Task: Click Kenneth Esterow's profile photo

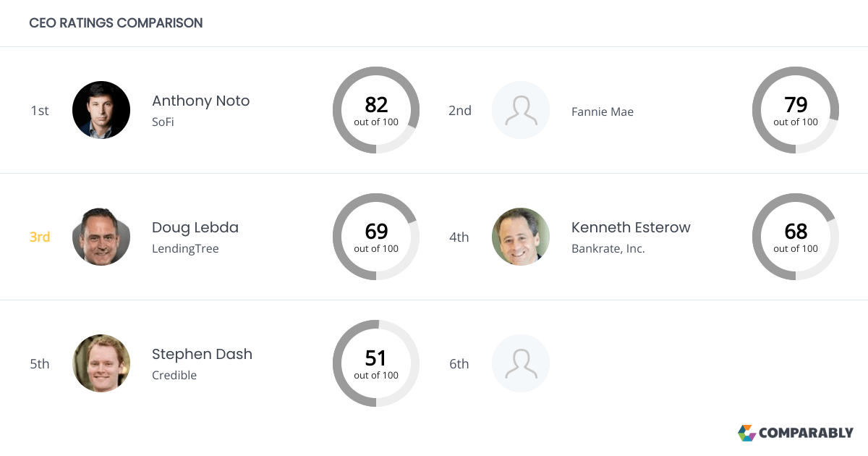Action: (521, 237)
